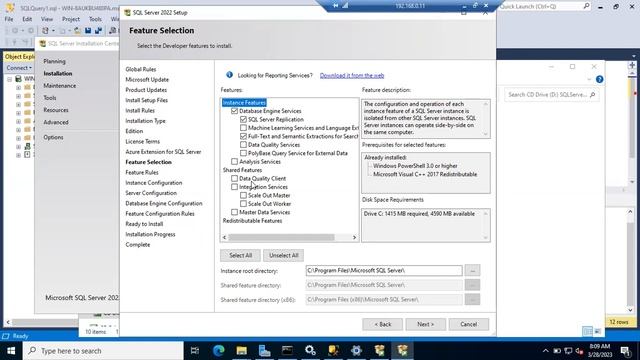Viewport: 640px width, 360px height.
Task: Click the info icon beside Reporting Services
Action: click(229, 75)
